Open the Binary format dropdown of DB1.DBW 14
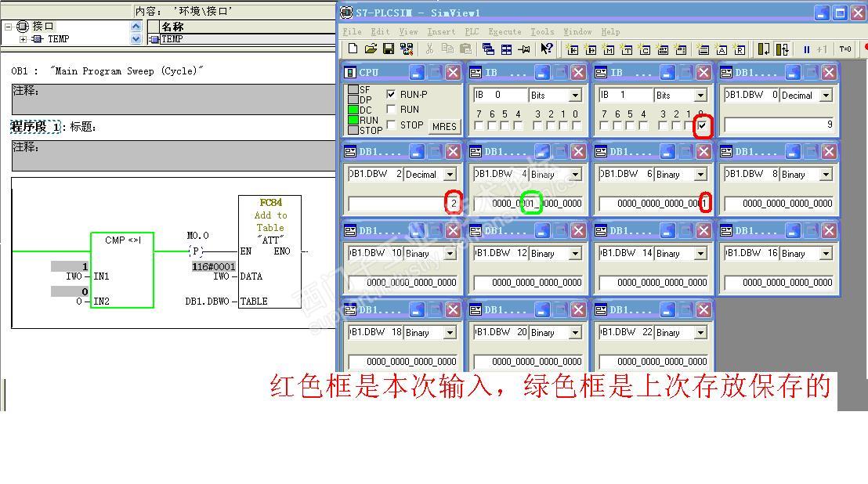The image size is (868, 484). pyautogui.click(x=700, y=253)
